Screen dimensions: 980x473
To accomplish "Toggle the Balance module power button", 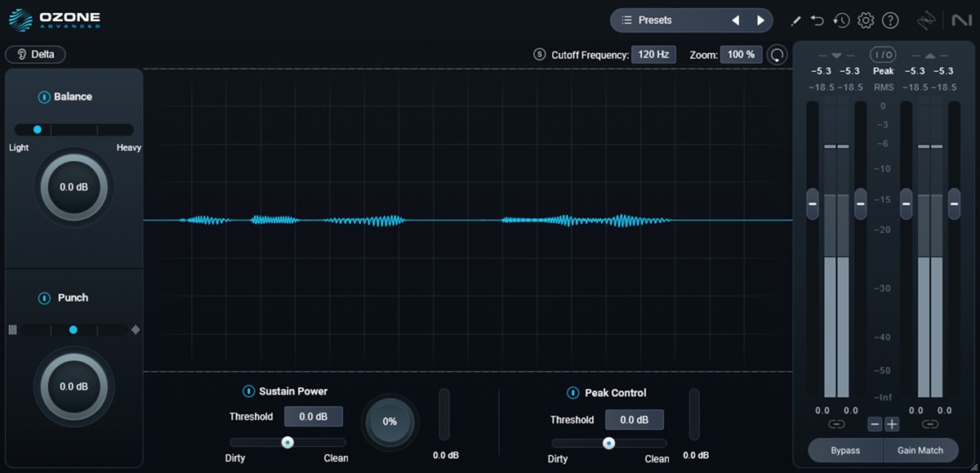I will click(x=44, y=97).
